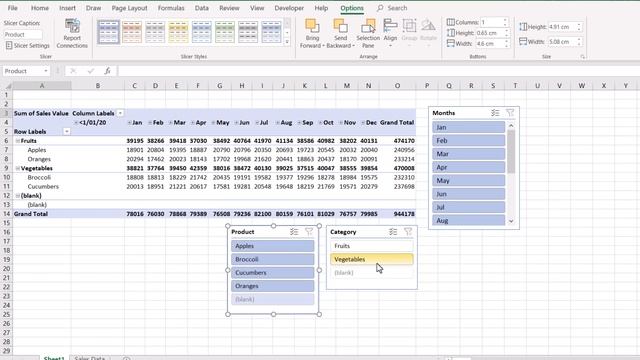Clear filter on Product slicer

click(x=309, y=232)
